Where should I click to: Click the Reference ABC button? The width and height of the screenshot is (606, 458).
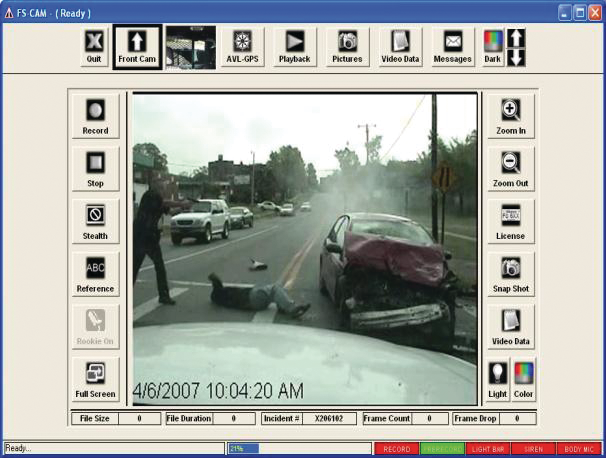[95, 273]
